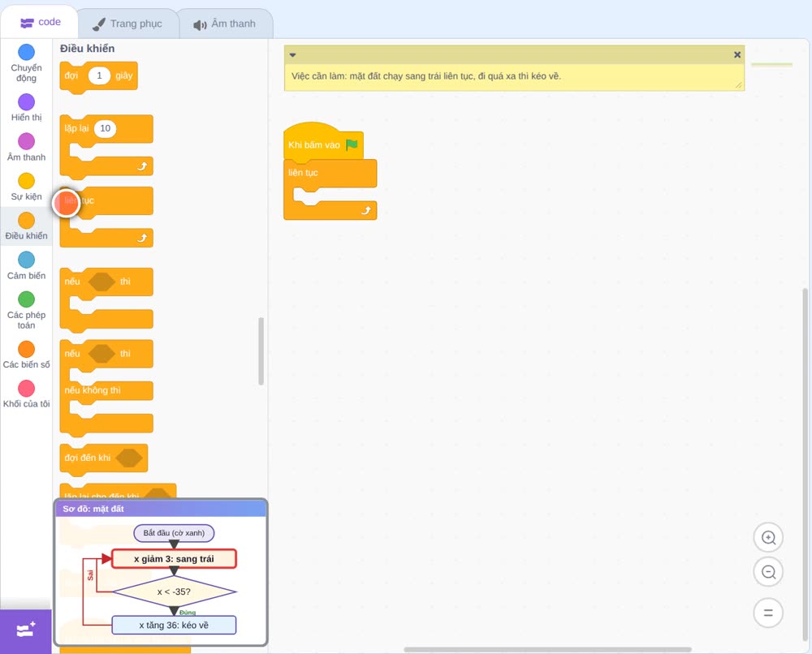Click the green flag icon on hat block
The height and width of the screenshot is (654, 812).
pyautogui.click(x=352, y=144)
